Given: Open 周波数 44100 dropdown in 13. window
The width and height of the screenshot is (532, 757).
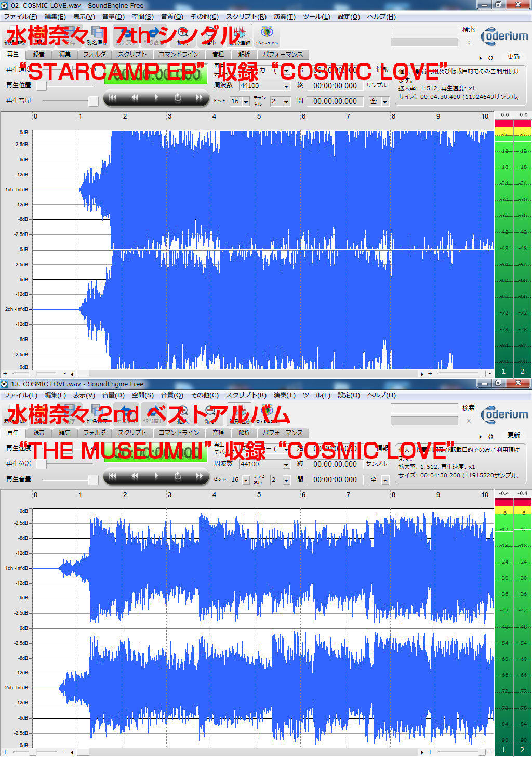Looking at the screenshot, I should click(286, 464).
